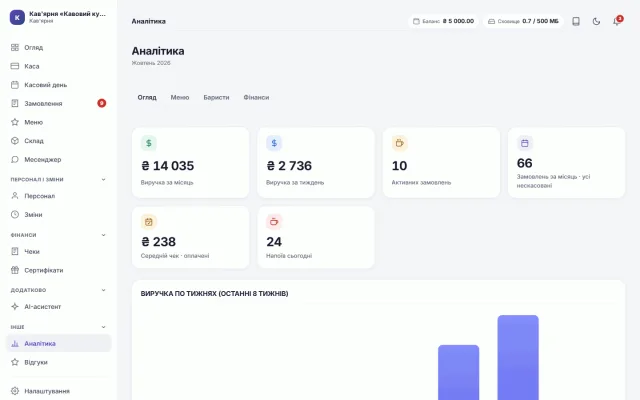Switch to the Огляд analytics tab
The width and height of the screenshot is (640, 400).
(x=147, y=98)
